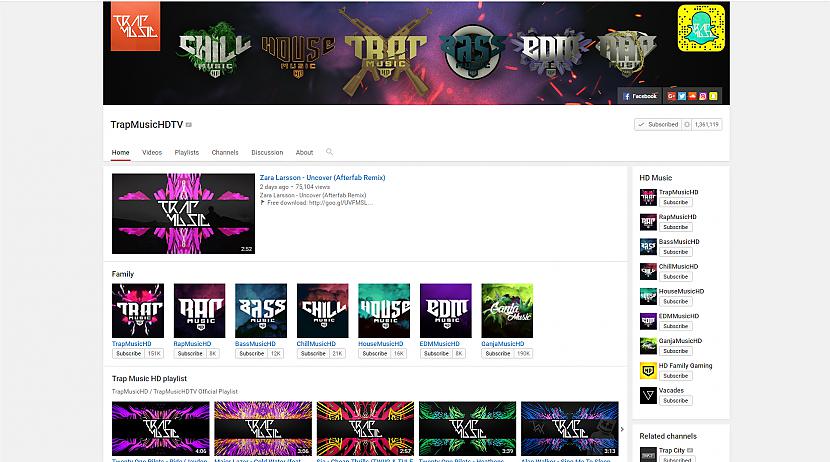The height and width of the screenshot is (462, 830).
Task: Click the BassMusicHD avatar in Family section
Action: pos(261,311)
